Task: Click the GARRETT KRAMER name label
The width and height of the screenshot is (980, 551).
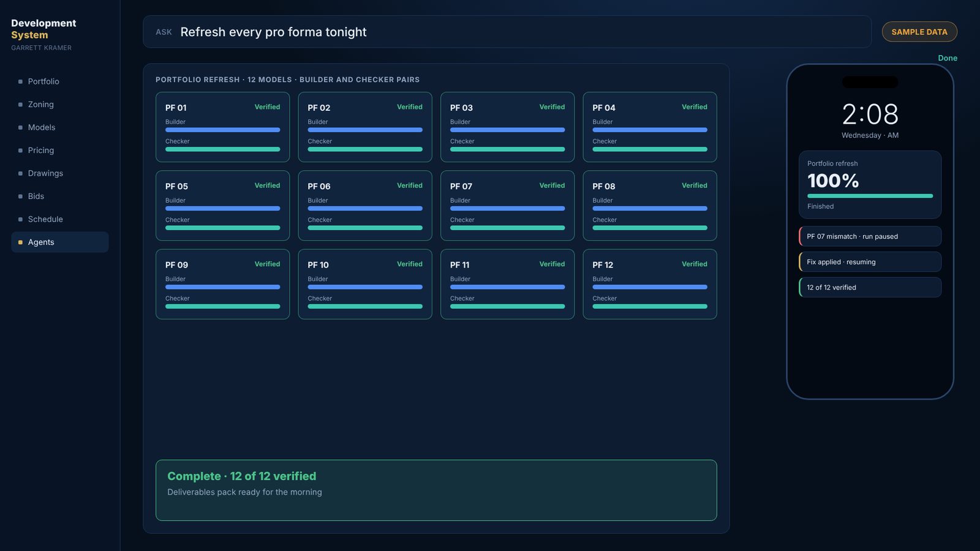Action: point(41,48)
